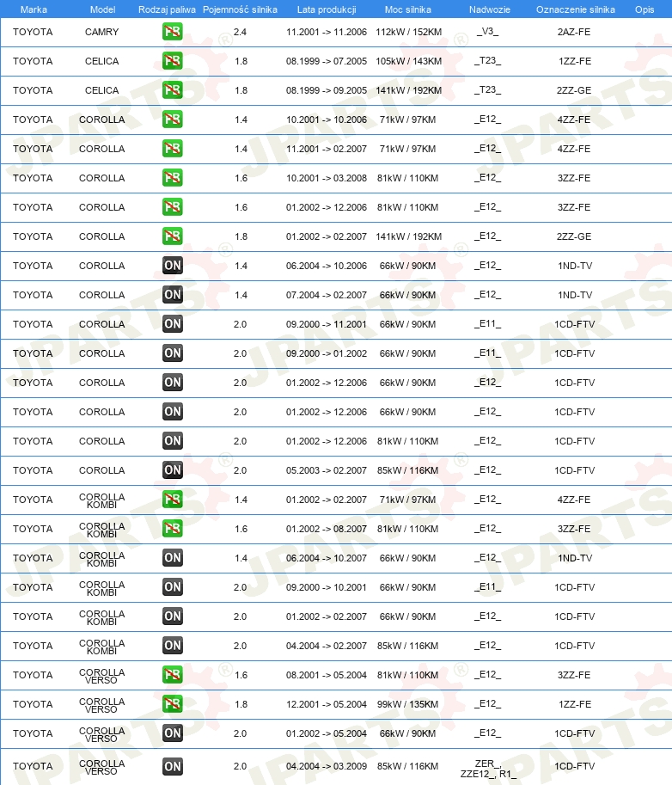Select date range 08.1999 -> 07.2005
672x785 pixels.
pos(327,61)
